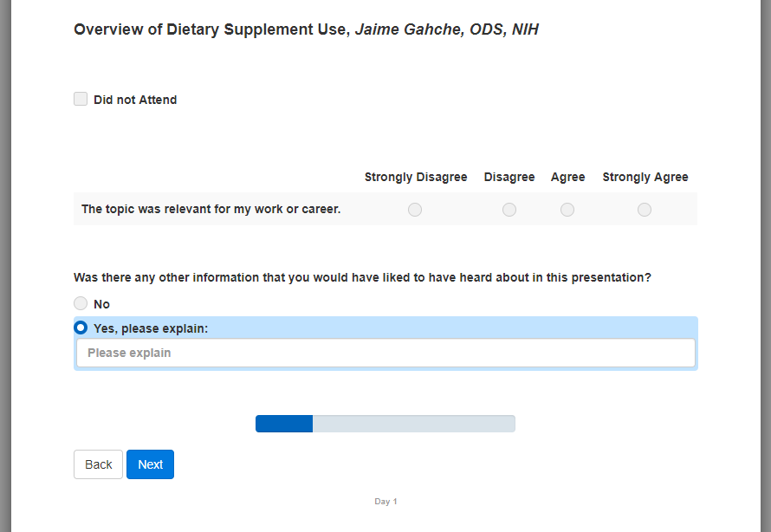The image size is (771, 532).
Task: Go back with the Back button
Action: [98, 464]
